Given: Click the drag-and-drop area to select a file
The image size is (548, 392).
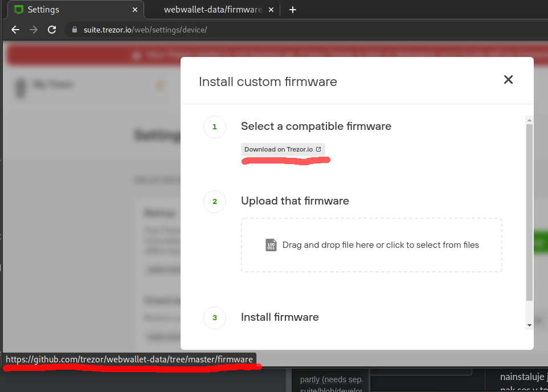Looking at the screenshot, I should coord(371,245).
